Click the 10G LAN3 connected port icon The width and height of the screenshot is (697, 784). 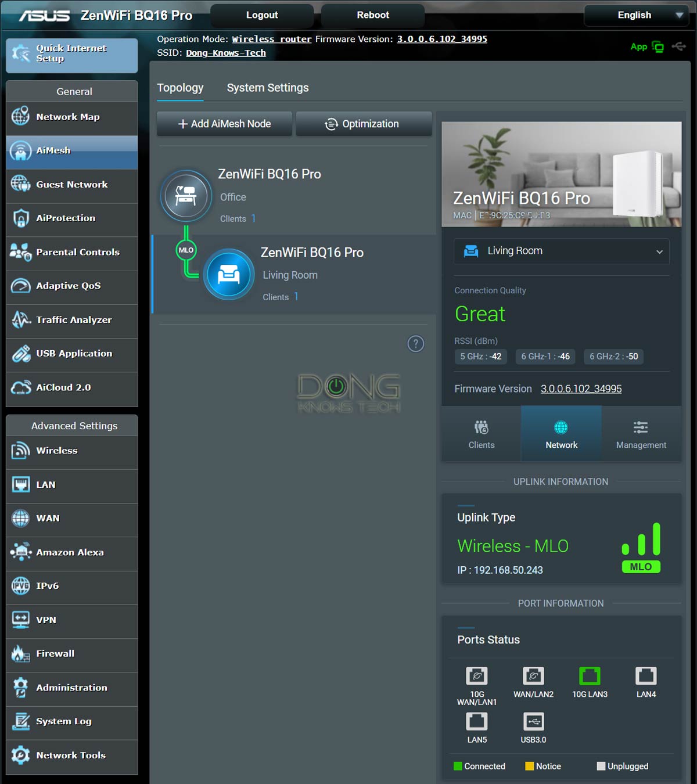tap(590, 676)
